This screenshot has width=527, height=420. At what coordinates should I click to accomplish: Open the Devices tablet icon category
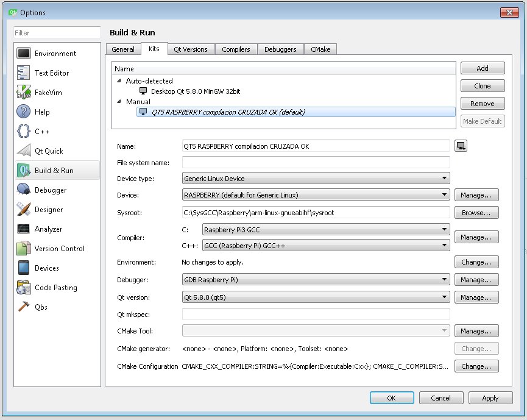[x=24, y=268]
